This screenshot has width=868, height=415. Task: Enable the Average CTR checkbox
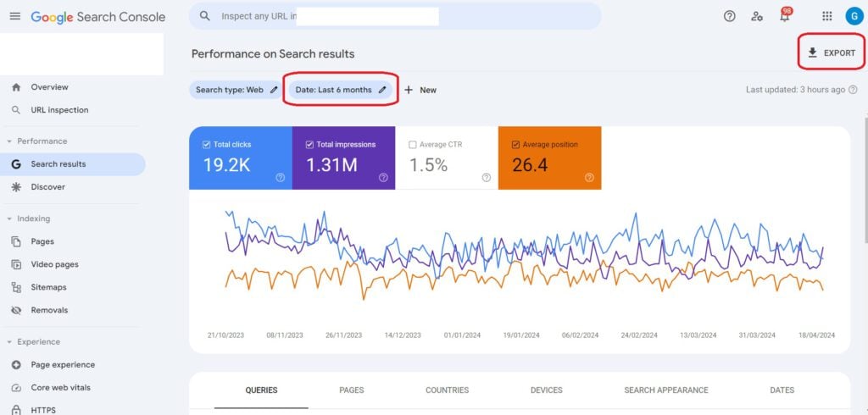tap(413, 145)
